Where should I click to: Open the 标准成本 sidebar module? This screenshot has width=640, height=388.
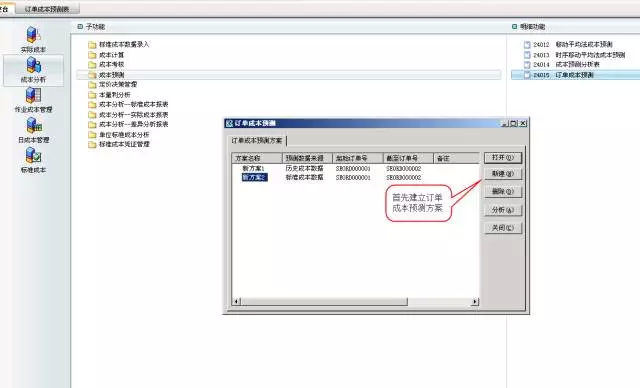[33, 160]
